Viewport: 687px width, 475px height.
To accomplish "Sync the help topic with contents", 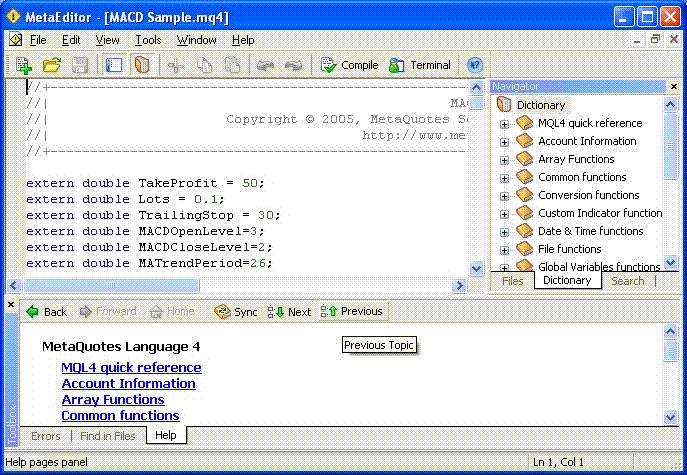I will tap(236, 312).
